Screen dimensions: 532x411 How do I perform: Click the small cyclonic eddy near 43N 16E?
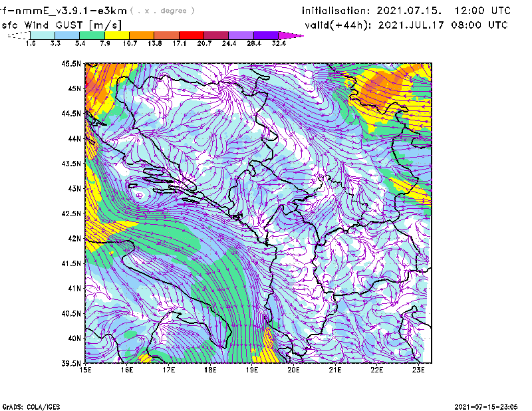click(140, 195)
